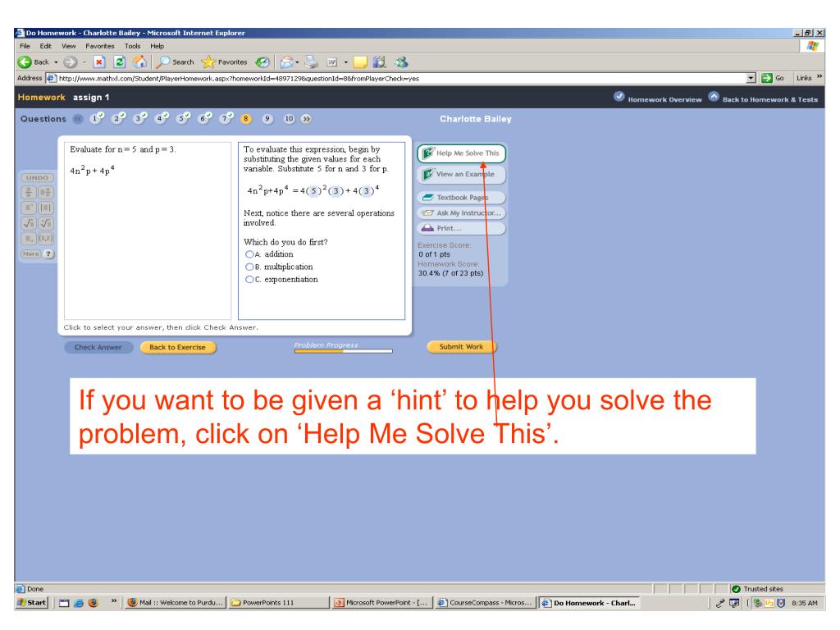Insert absolute value from math palette
The width and height of the screenshot is (840, 630).
(46, 208)
